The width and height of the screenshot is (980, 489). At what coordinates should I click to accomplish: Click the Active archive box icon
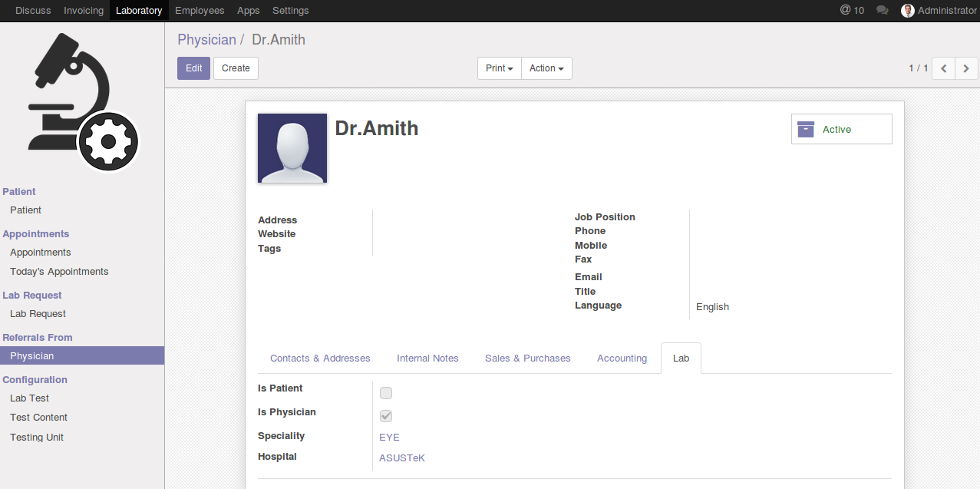(x=805, y=129)
